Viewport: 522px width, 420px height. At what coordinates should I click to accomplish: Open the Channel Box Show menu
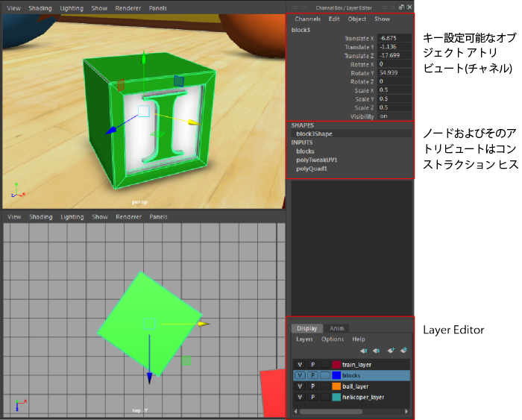tap(382, 19)
